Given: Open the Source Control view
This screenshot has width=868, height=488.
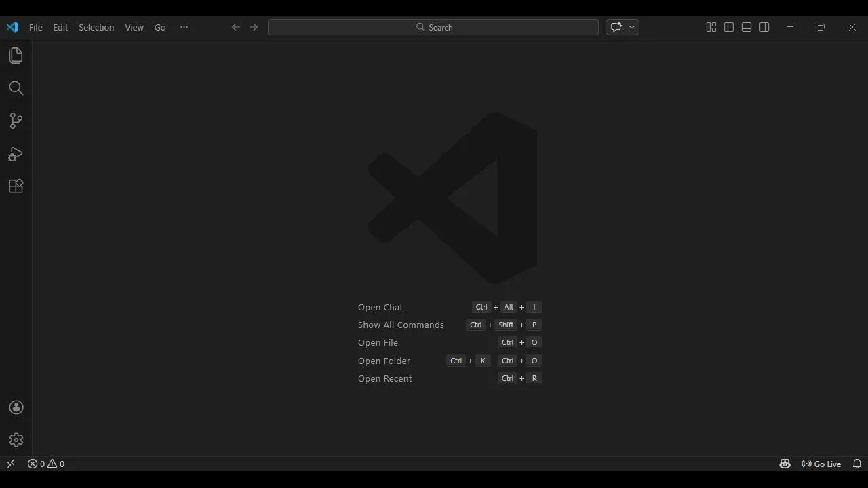Looking at the screenshot, I should 16,121.
